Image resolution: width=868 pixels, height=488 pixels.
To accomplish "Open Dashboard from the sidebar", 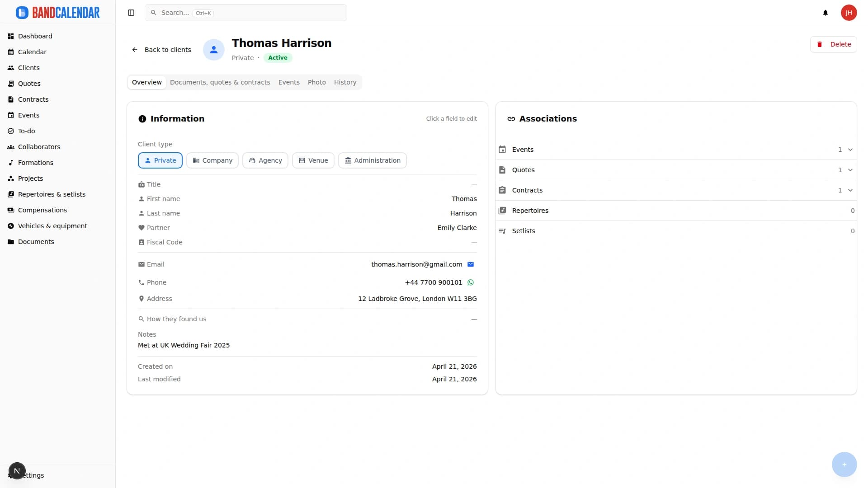I will click(x=58, y=36).
